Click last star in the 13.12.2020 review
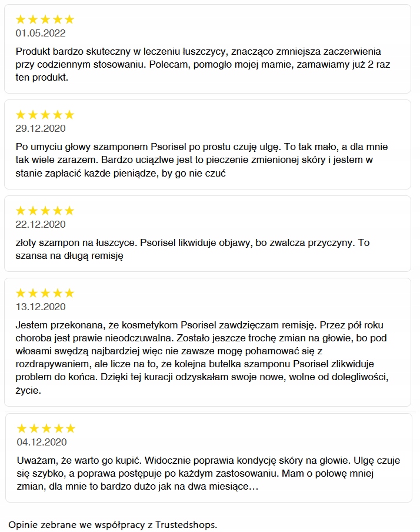420x532 pixels. point(69,293)
